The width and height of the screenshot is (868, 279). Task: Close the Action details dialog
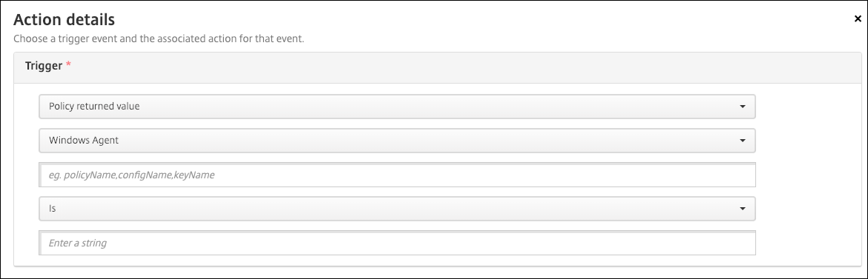coord(858,19)
